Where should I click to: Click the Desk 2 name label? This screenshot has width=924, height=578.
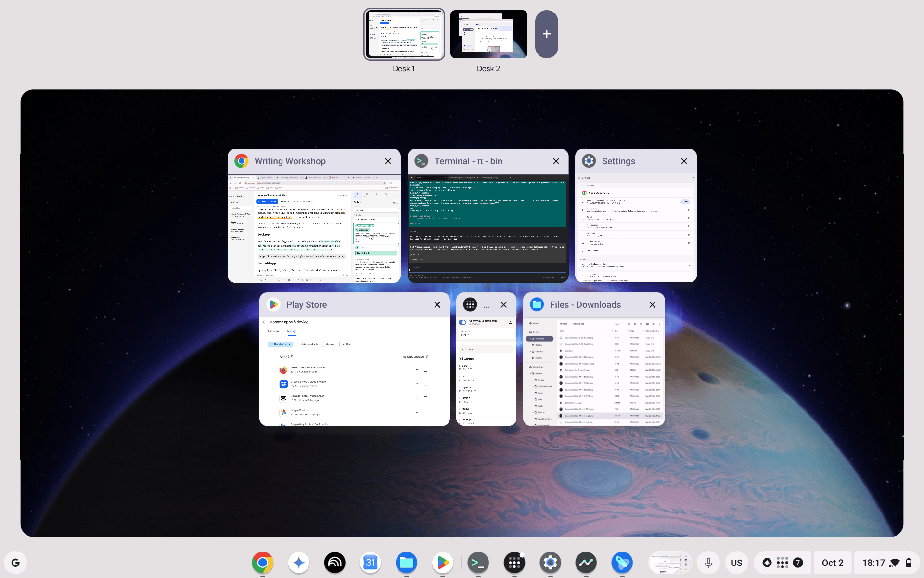[488, 69]
